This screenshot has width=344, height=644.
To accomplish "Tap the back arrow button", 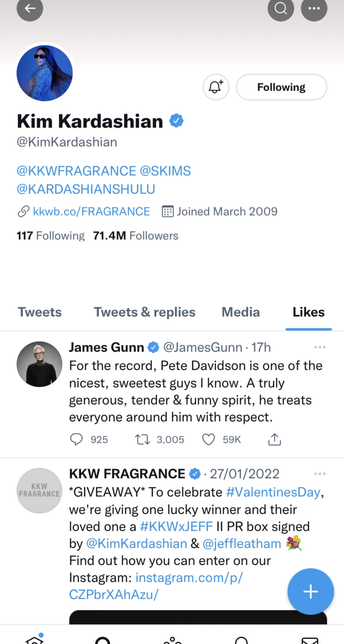I will (x=30, y=8).
